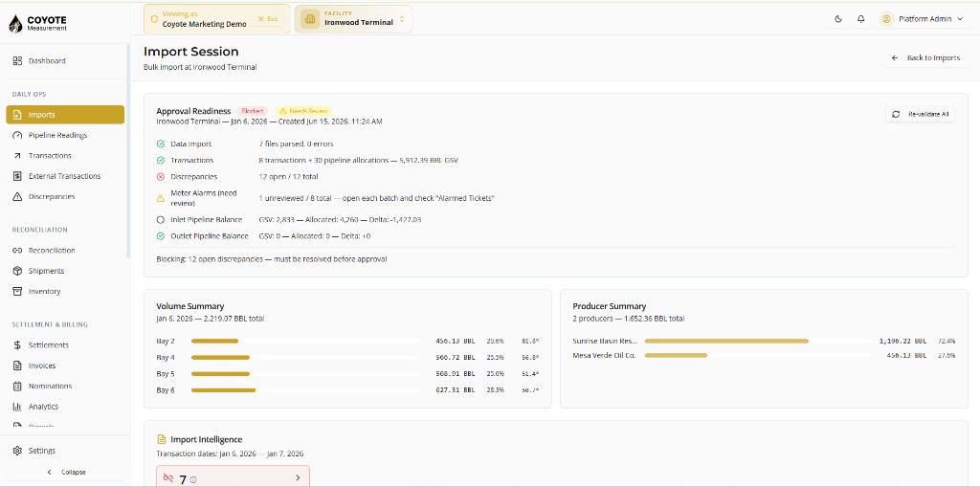The height and width of the screenshot is (487, 980).
Task: Open the Ironwood Terminal facility dropdown
Action: tap(354, 19)
